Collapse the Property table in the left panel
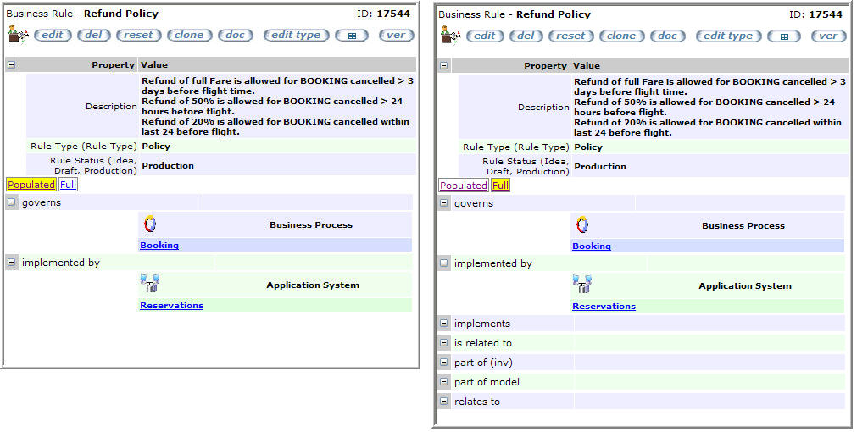 (x=12, y=64)
